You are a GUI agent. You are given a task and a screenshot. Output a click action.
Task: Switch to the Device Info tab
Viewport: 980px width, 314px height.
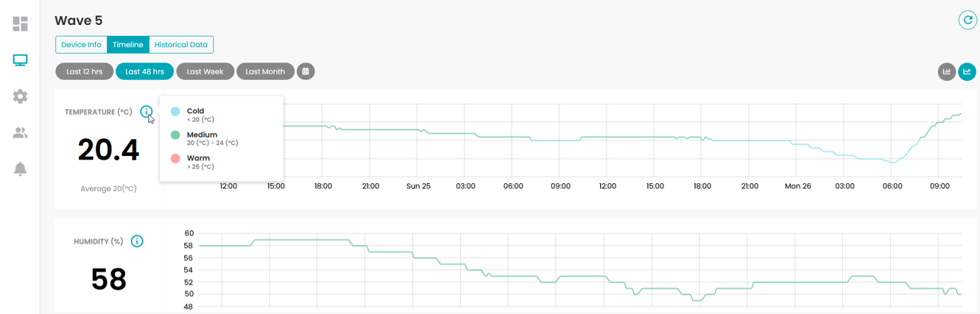(x=81, y=45)
